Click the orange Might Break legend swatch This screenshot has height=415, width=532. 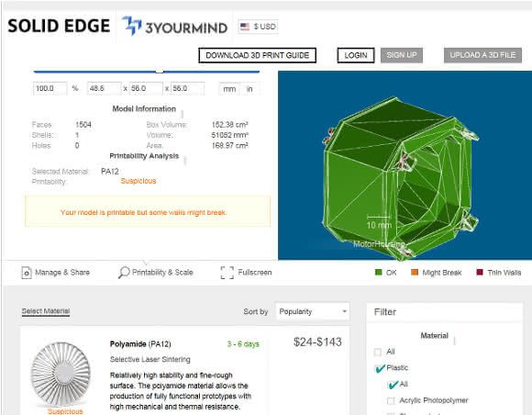click(x=415, y=272)
